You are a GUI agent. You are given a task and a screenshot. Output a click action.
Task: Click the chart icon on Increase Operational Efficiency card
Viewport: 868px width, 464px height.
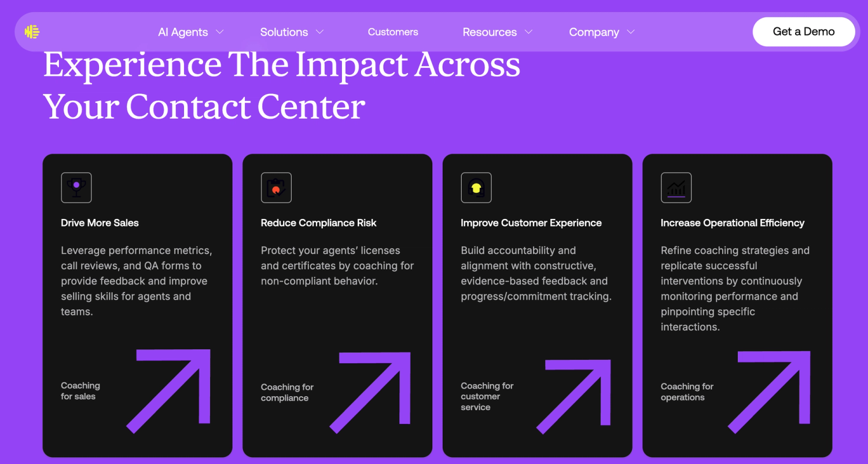point(676,188)
